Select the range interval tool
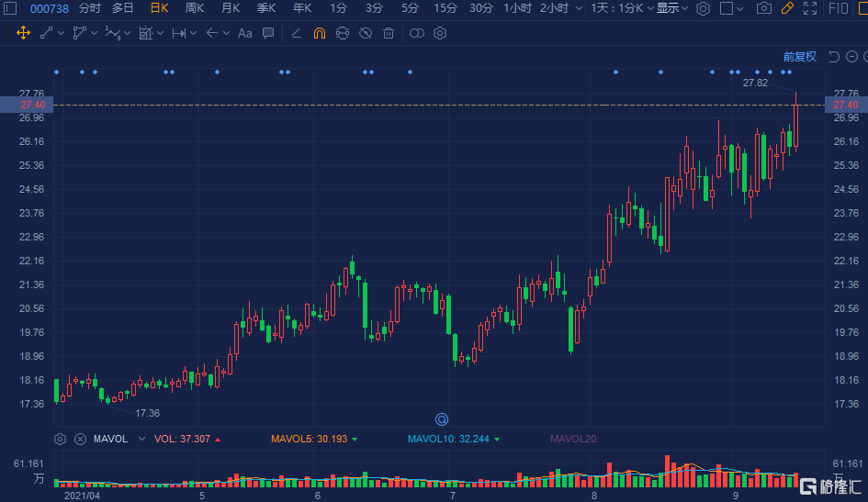Screen dimensions: 868x502 (x=179, y=34)
